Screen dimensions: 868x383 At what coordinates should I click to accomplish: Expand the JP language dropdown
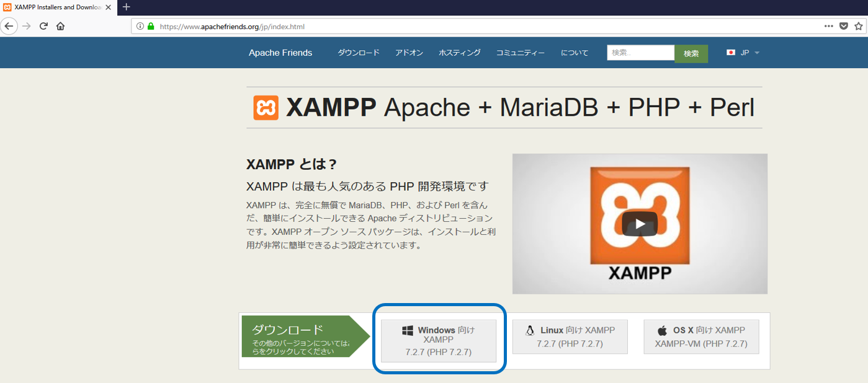click(x=749, y=53)
